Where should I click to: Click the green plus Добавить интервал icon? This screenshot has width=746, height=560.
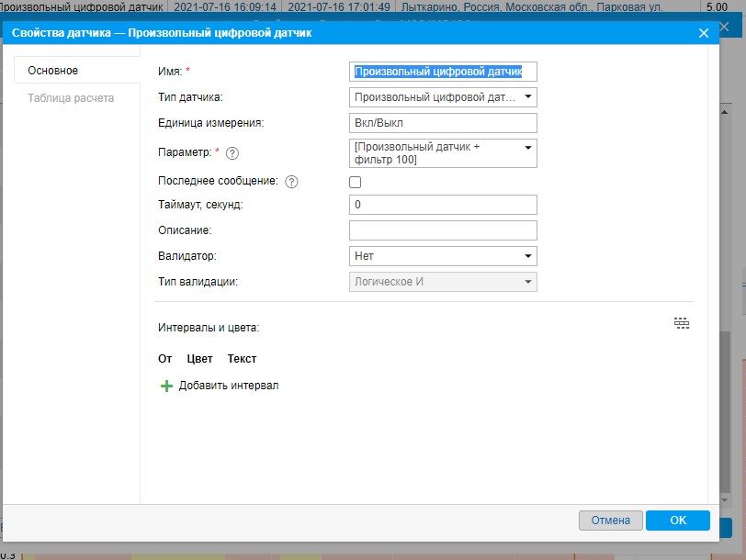pos(166,386)
